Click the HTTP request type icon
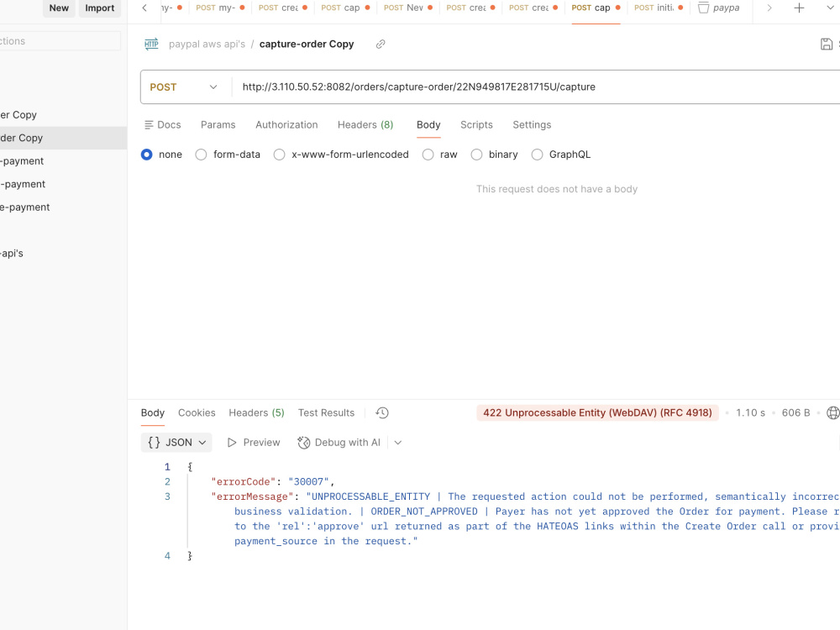Viewport: 840px width, 630px height. coord(151,44)
